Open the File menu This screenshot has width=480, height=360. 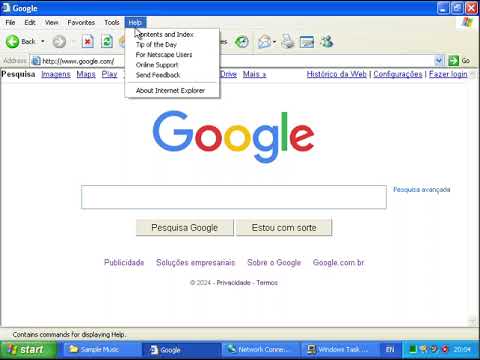(x=10, y=23)
